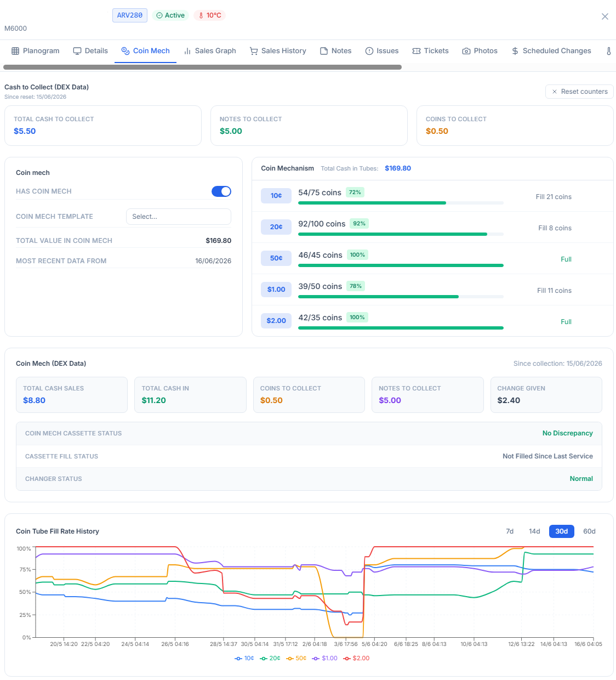Click the '46/45 coins' text
616x680 pixels.
(320, 255)
